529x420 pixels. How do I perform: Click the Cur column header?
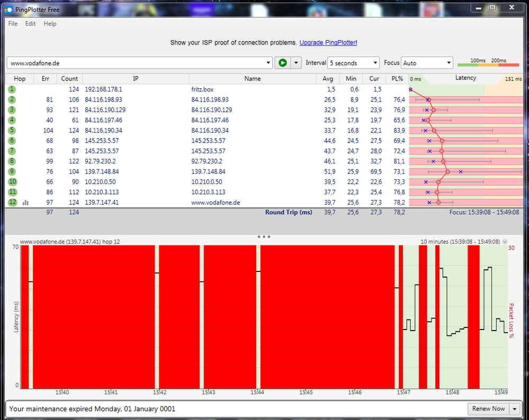click(374, 78)
